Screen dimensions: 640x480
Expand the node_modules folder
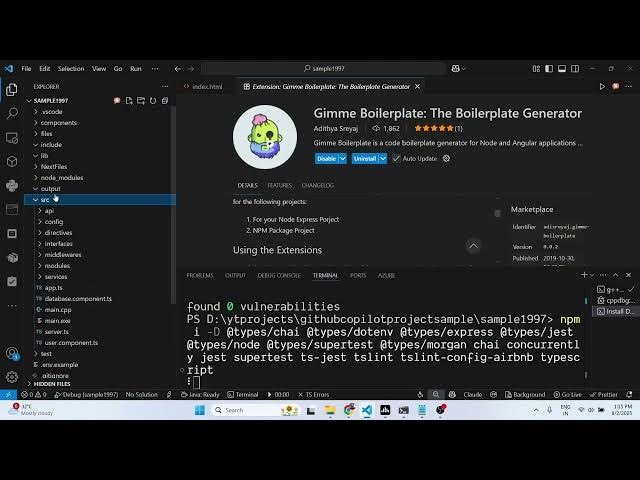click(x=100, y=178)
